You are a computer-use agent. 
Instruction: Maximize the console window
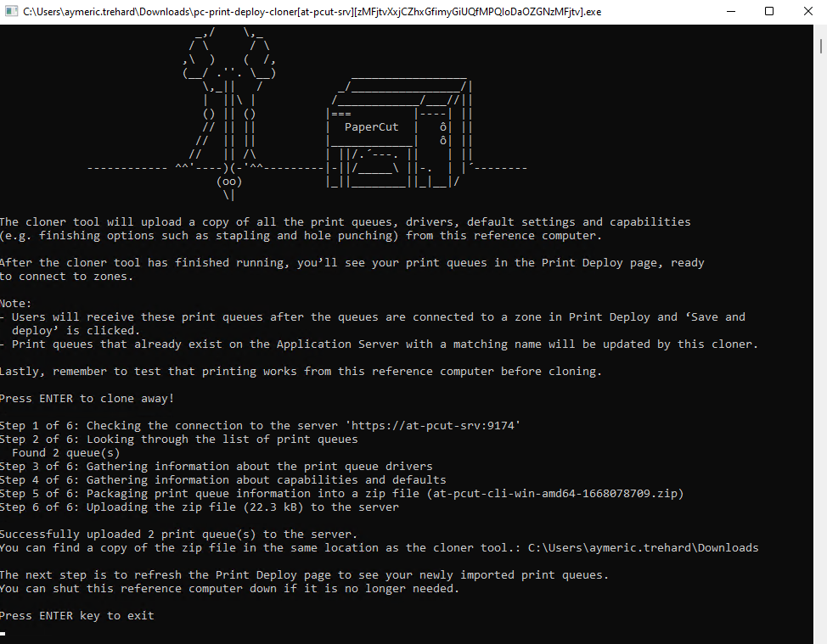769,11
